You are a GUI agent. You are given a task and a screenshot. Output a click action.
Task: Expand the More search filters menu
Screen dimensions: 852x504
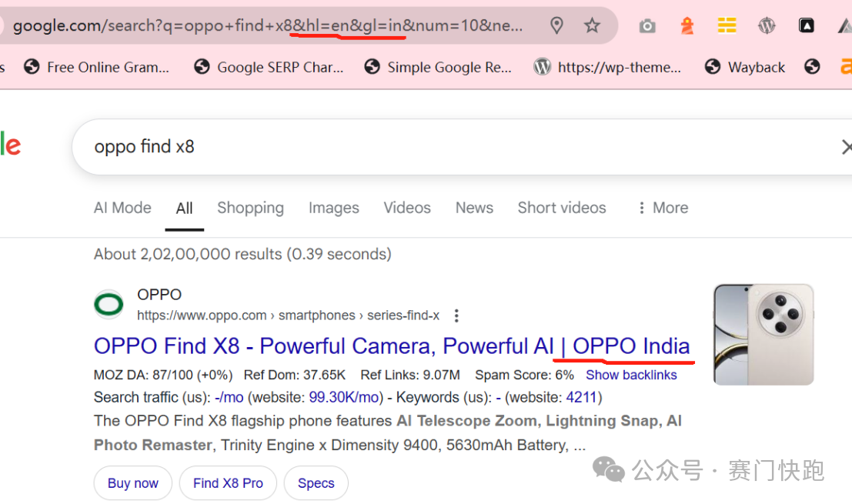663,208
